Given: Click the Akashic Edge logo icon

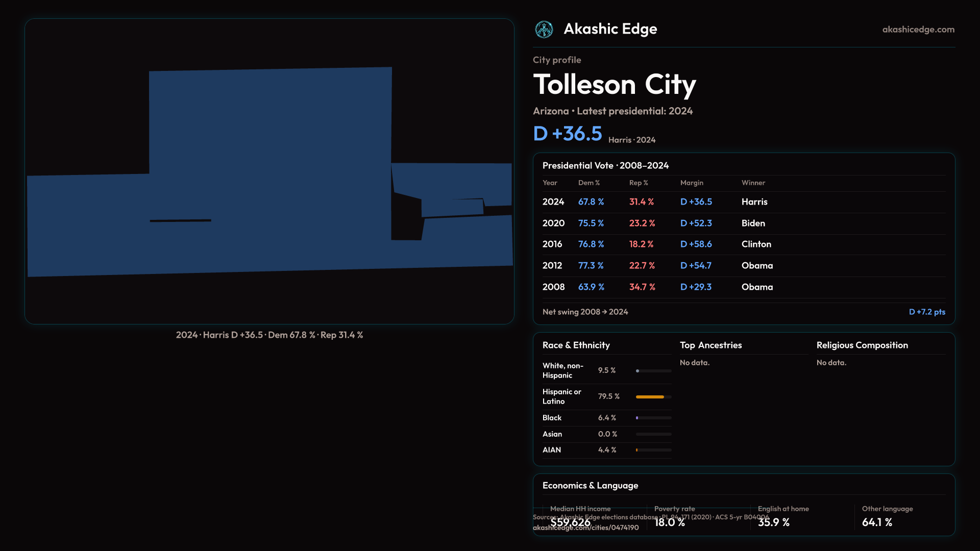Looking at the screenshot, I should (x=544, y=30).
